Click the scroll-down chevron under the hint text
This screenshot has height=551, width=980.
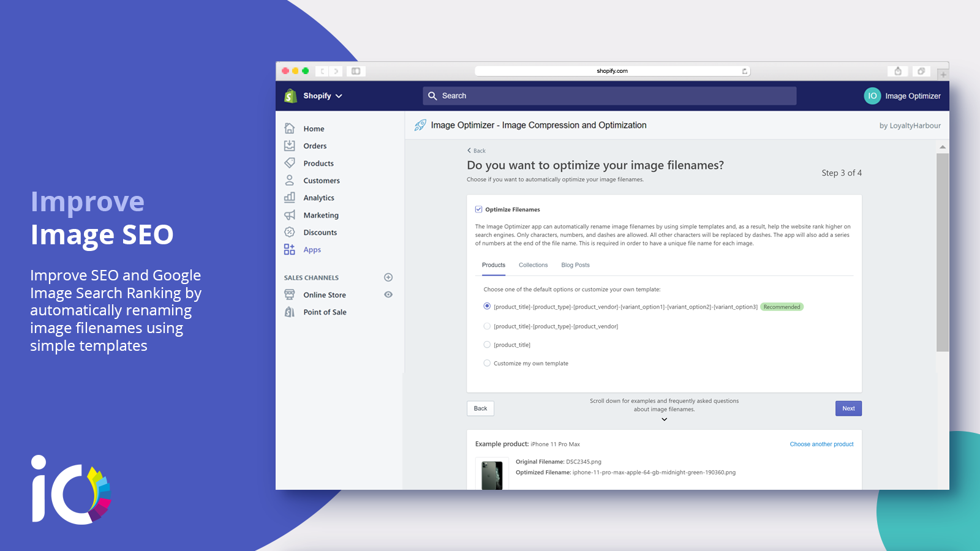(x=664, y=419)
